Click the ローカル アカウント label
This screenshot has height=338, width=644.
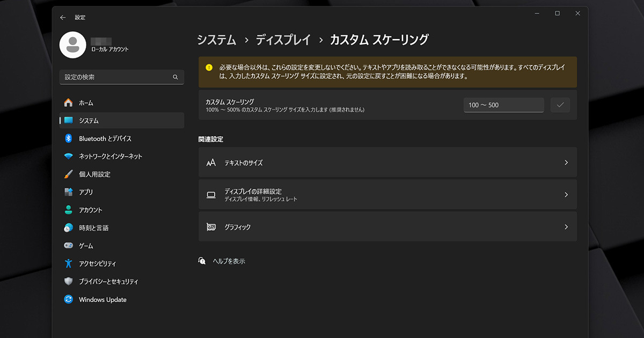[x=110, y=49]
